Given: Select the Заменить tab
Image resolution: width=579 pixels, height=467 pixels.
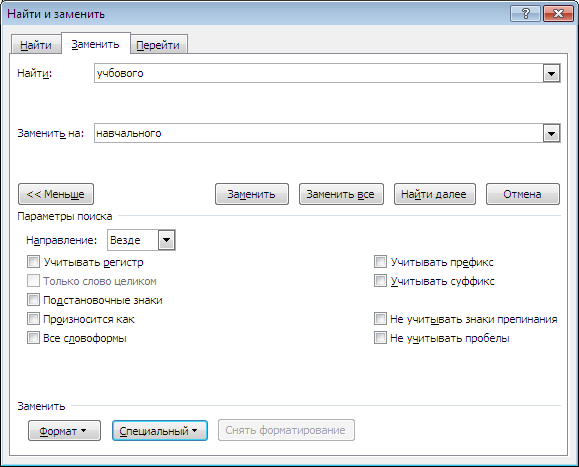Looking at the screenshot, I should [x=95, y=44].
